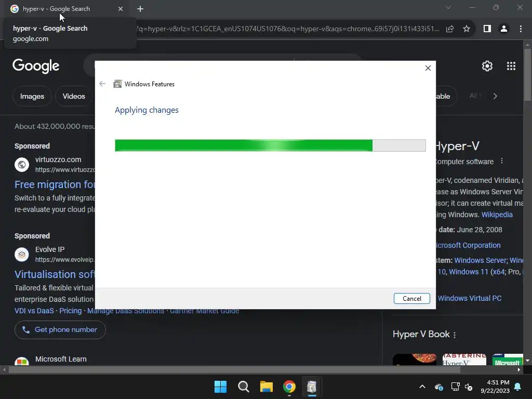Switch to Chrome in the taskbar
Image resolution: width=532 pixels, height=399 pixels.
tap(289, 387)
